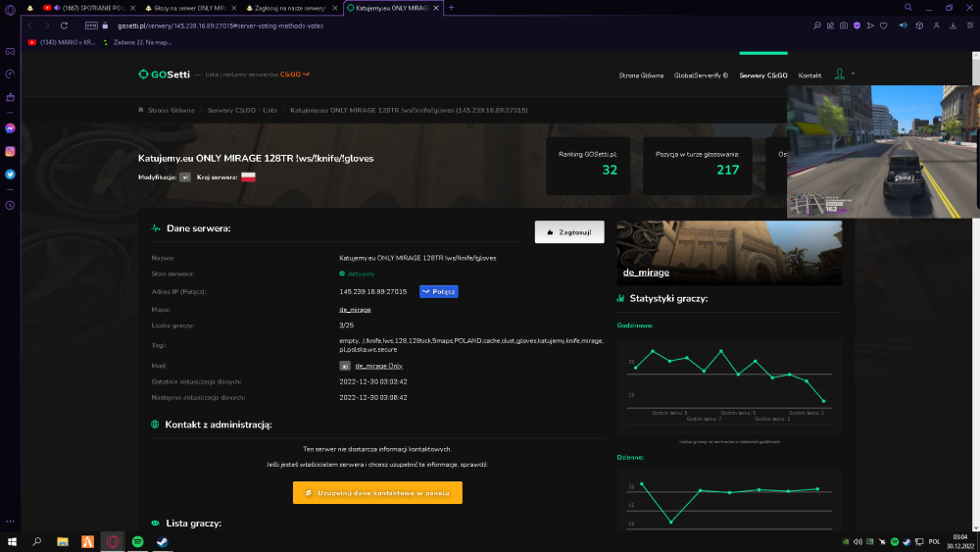The height and width of the screenshot is (552, 980).
Task: Click the page vertical scrollbar
Action: coord(976,291)
